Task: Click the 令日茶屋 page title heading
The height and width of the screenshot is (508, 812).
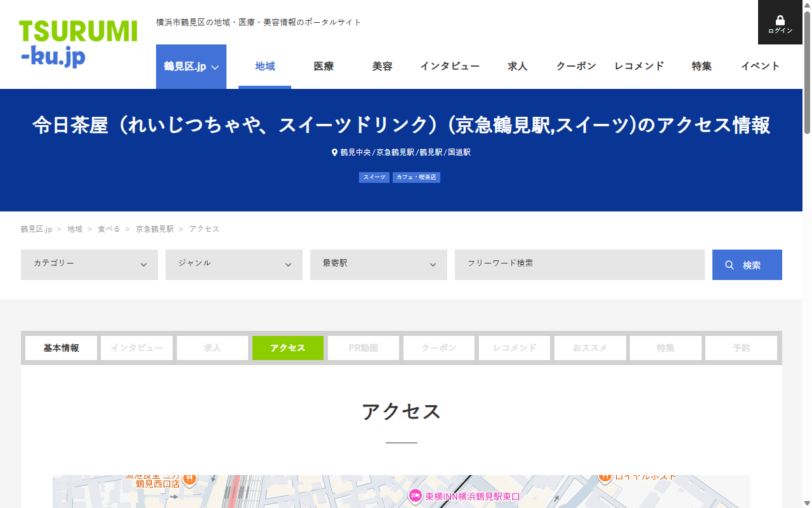Action: click(402, 125)
